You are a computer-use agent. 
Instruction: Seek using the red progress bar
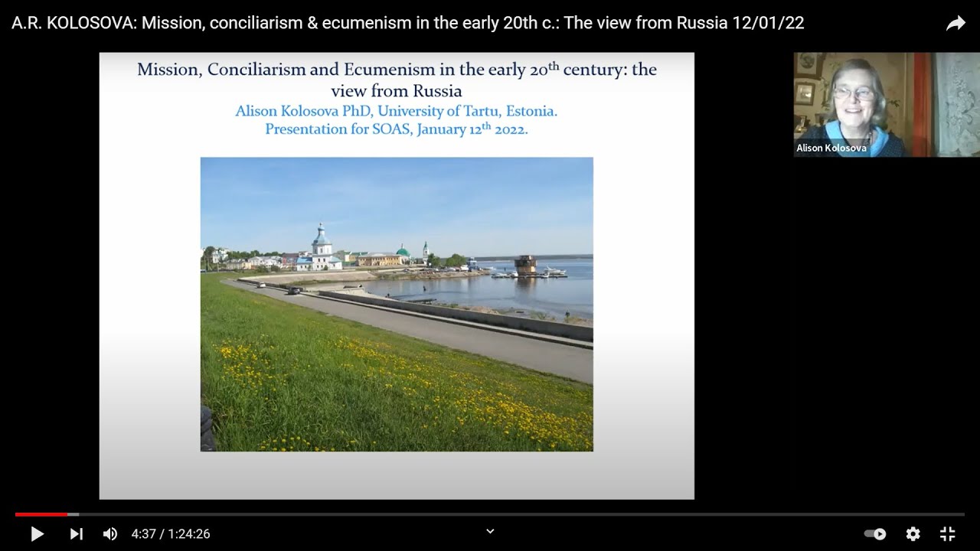pos(41,514)
